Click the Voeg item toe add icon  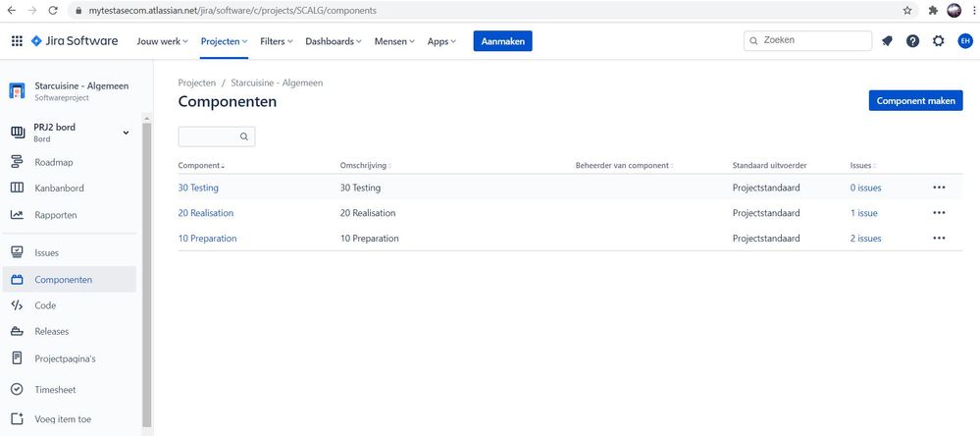coord(18,419)
